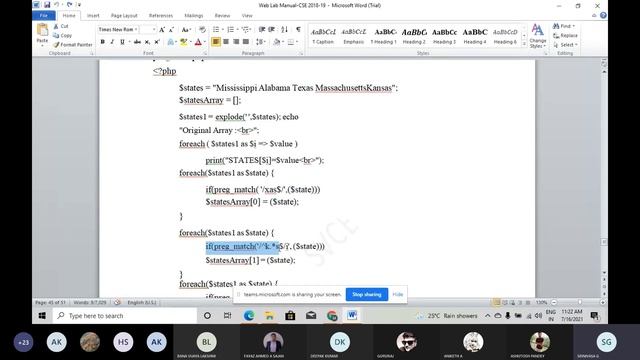Screen dimensions: 640x360
Task: Open the Change Case (Aa) dropdown
Action: [x=187, y=29]
